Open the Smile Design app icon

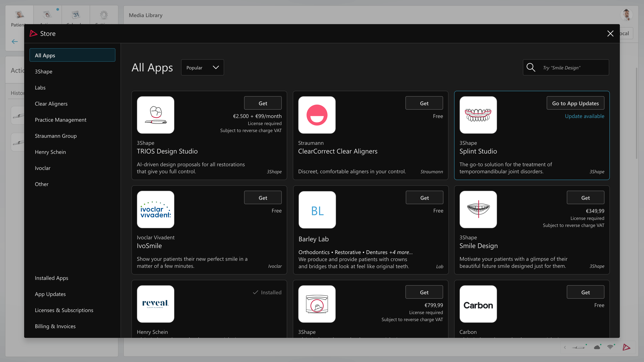(478, 209)
